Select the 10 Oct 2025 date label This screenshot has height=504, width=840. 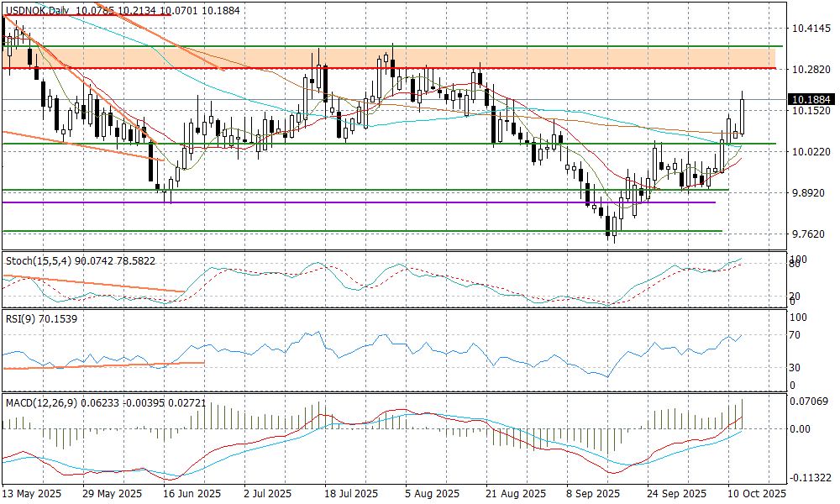click(x=756, y=494)
